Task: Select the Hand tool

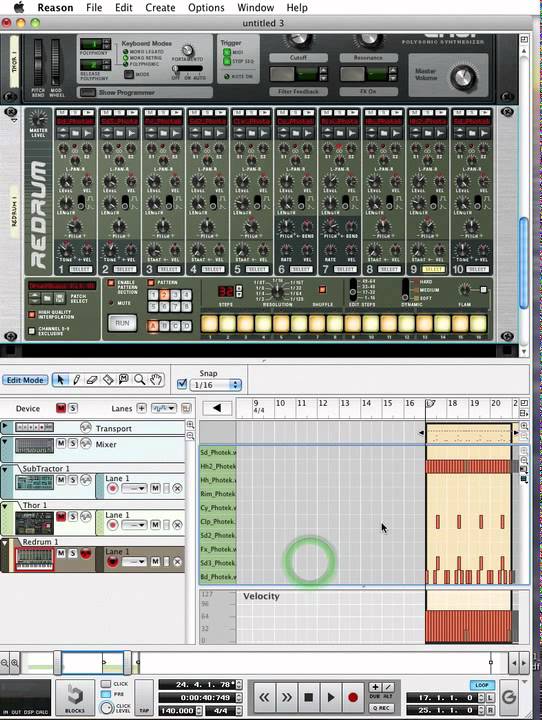Action: click(x=156, y=380)
